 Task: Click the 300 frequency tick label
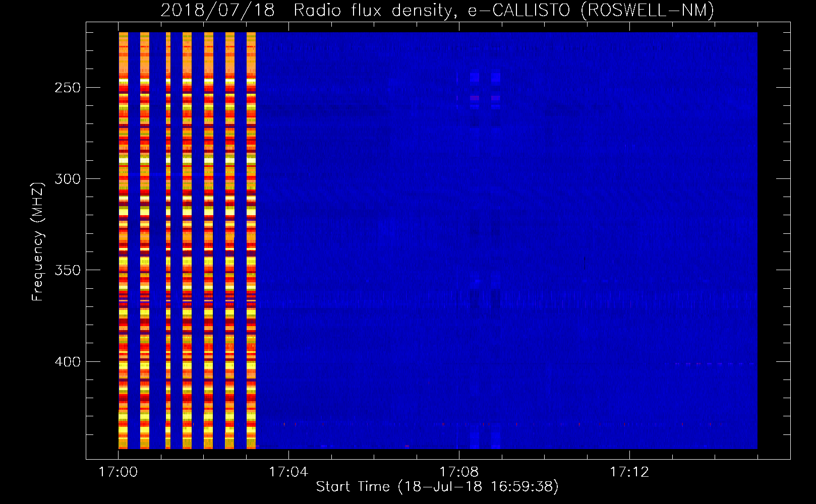tap(68, 179)
